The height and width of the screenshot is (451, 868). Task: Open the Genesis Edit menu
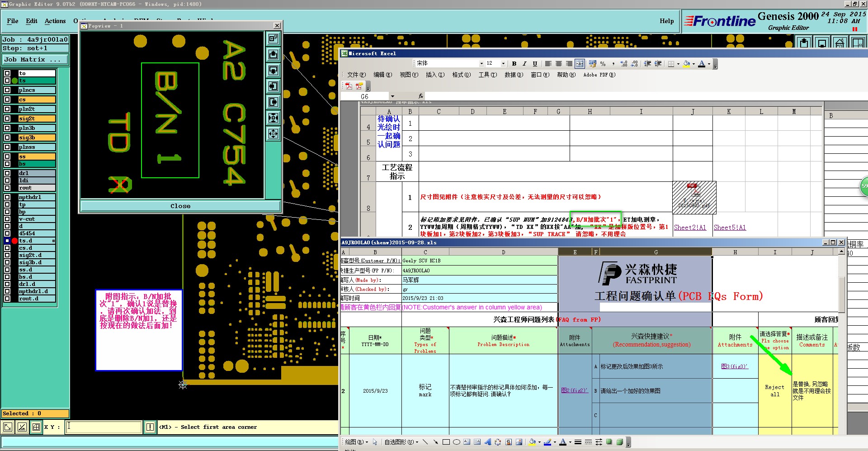[32, 21]
